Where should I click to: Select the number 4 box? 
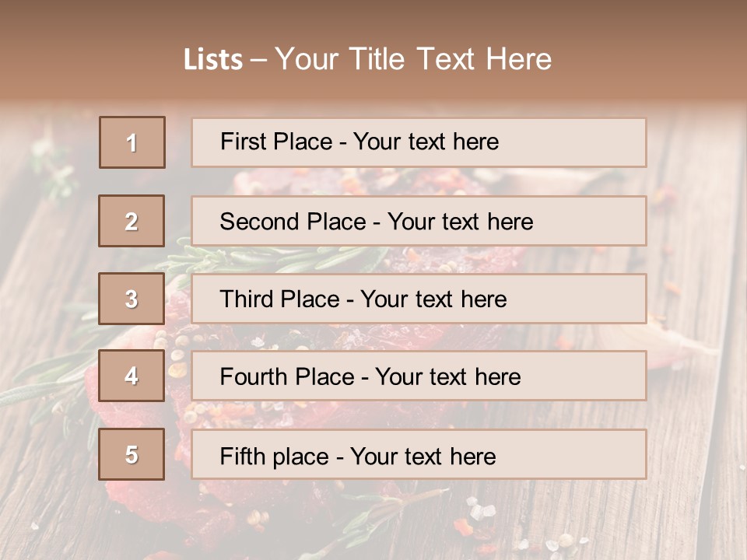coord(132,376)
